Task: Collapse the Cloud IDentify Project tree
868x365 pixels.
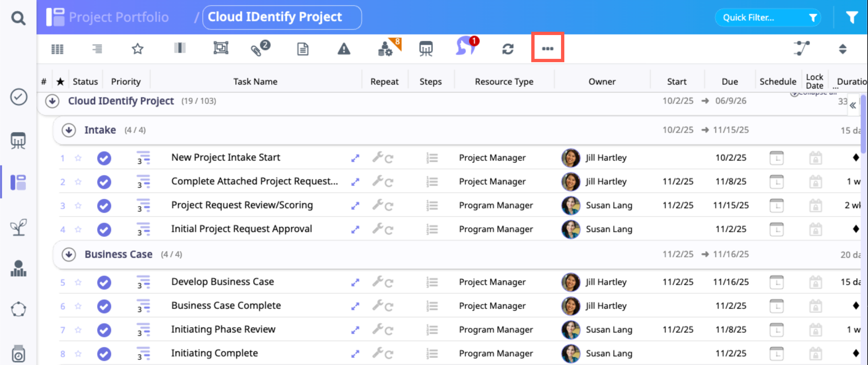Action: [x=52, y=101]
